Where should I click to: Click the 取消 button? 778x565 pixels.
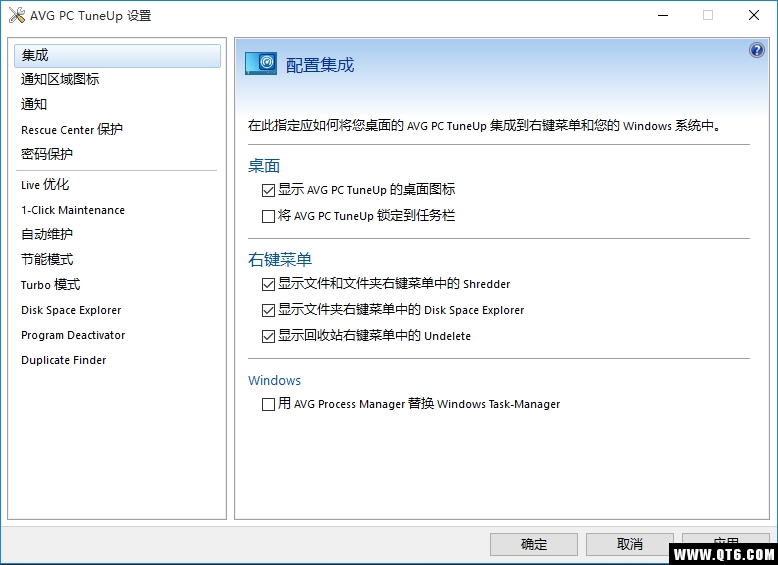630,544
